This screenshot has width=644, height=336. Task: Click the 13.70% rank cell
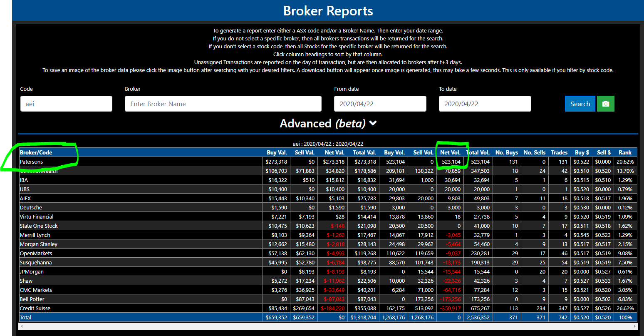coord(625,171)
